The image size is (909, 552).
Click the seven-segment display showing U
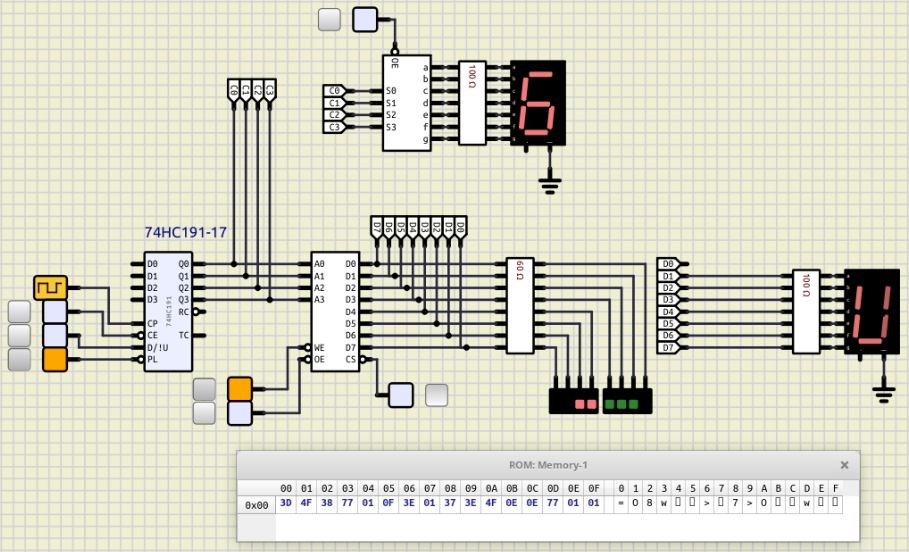(872, 312)
